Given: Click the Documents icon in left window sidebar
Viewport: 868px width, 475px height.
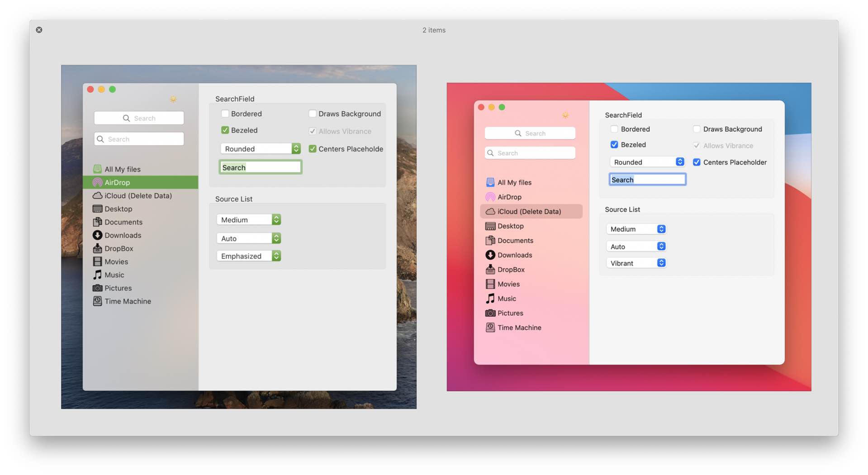Looking at the screenshot, I should (97, 222).
